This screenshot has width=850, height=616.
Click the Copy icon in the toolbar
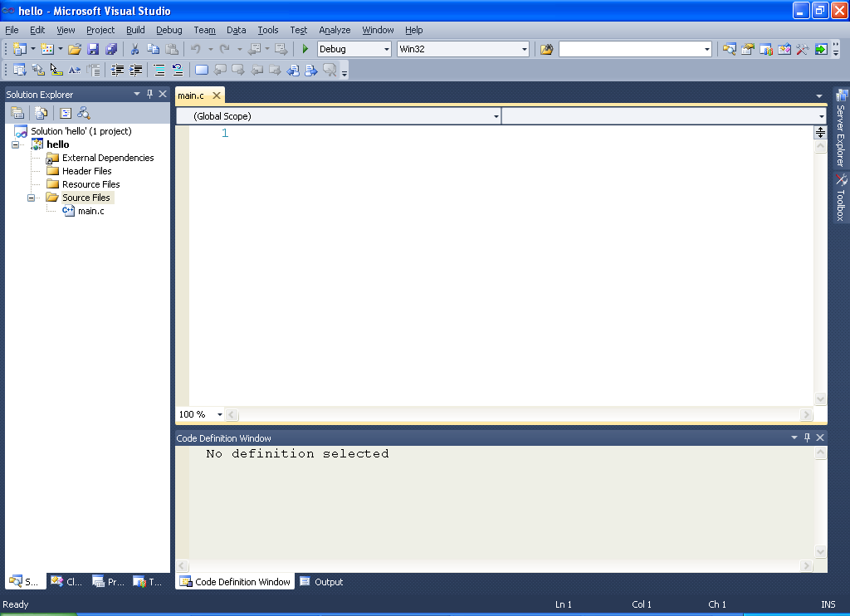coord(154,49)
